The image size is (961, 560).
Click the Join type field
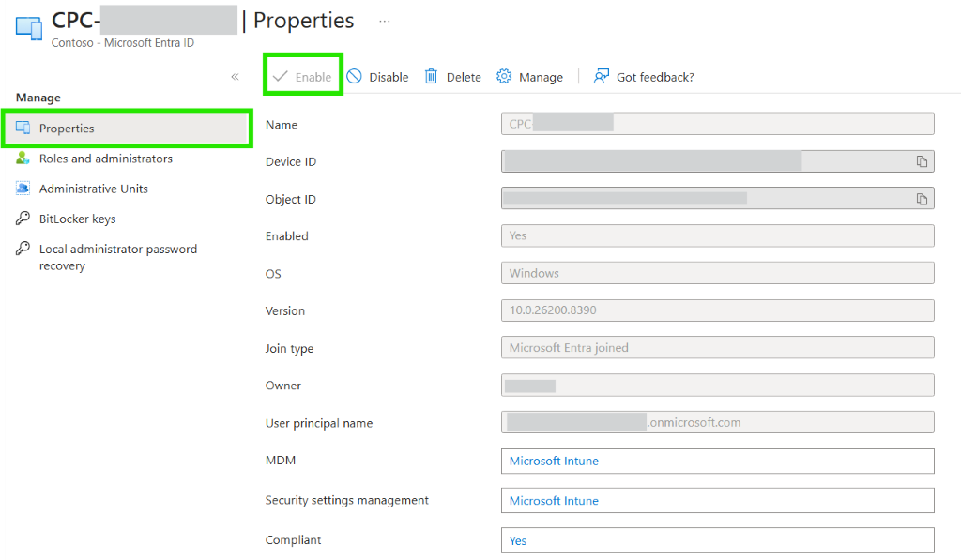point(718,347)
